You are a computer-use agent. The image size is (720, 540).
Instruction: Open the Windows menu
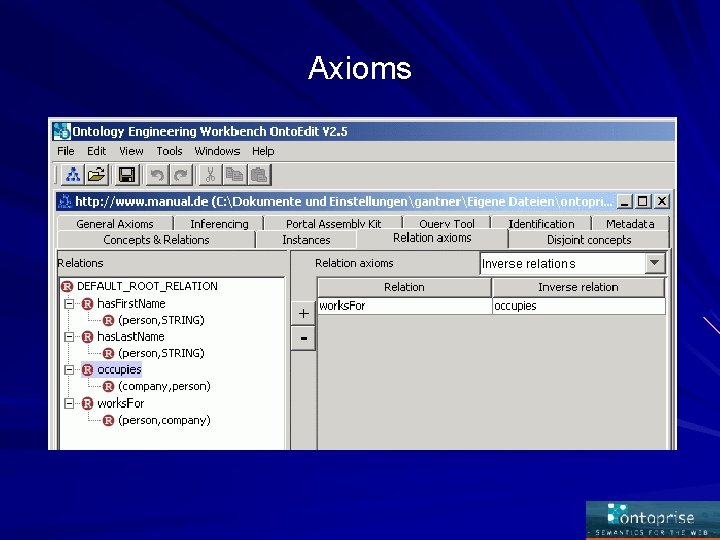(x=217, y=151)
